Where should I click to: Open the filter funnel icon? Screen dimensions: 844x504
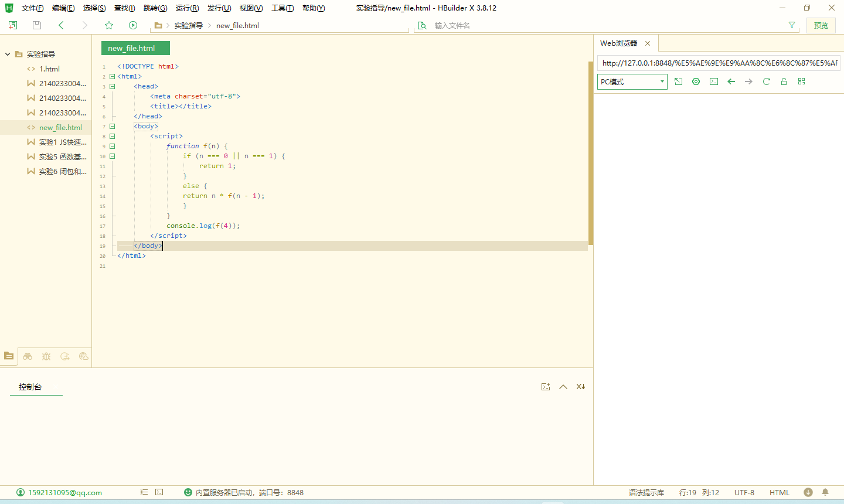792,25
